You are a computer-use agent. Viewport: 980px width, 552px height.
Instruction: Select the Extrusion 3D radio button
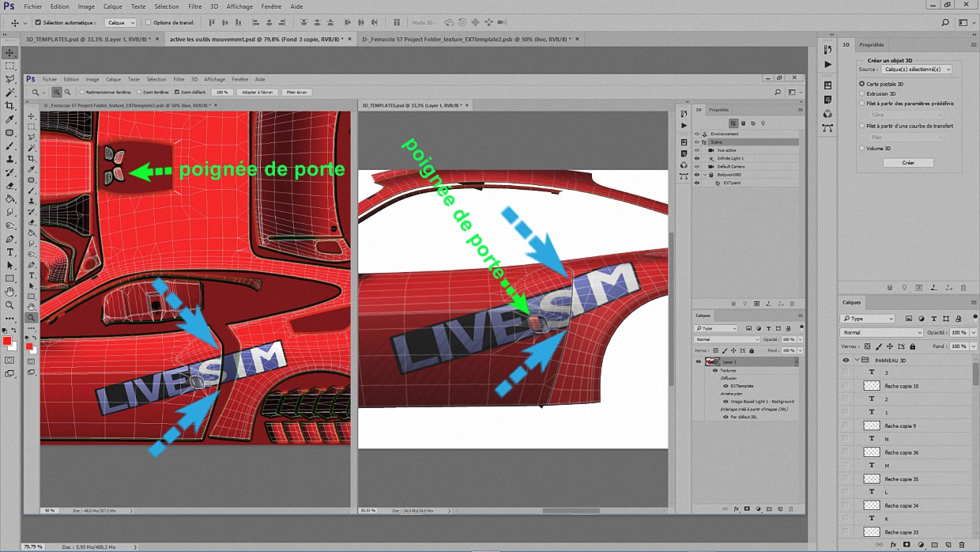point(862,93)
